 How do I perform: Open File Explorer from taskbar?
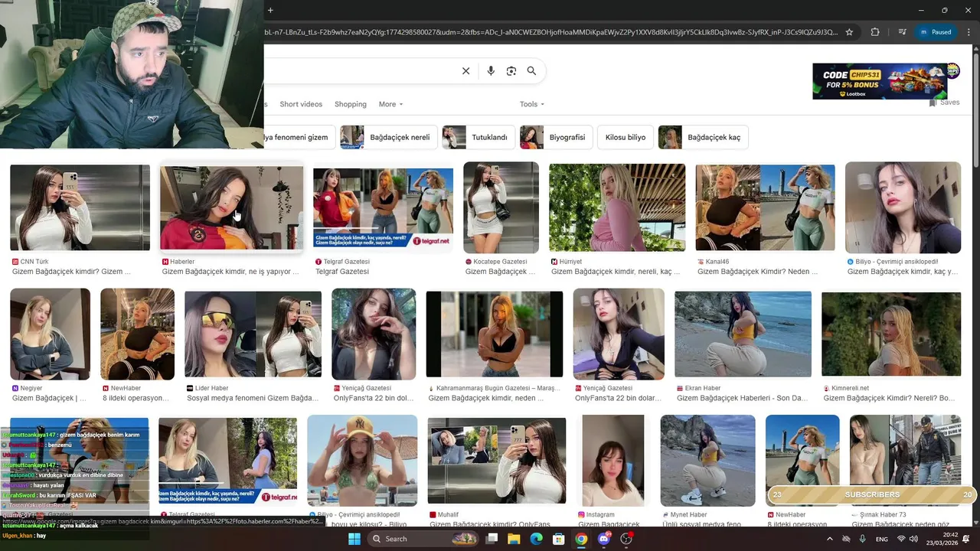pos(514,539)
